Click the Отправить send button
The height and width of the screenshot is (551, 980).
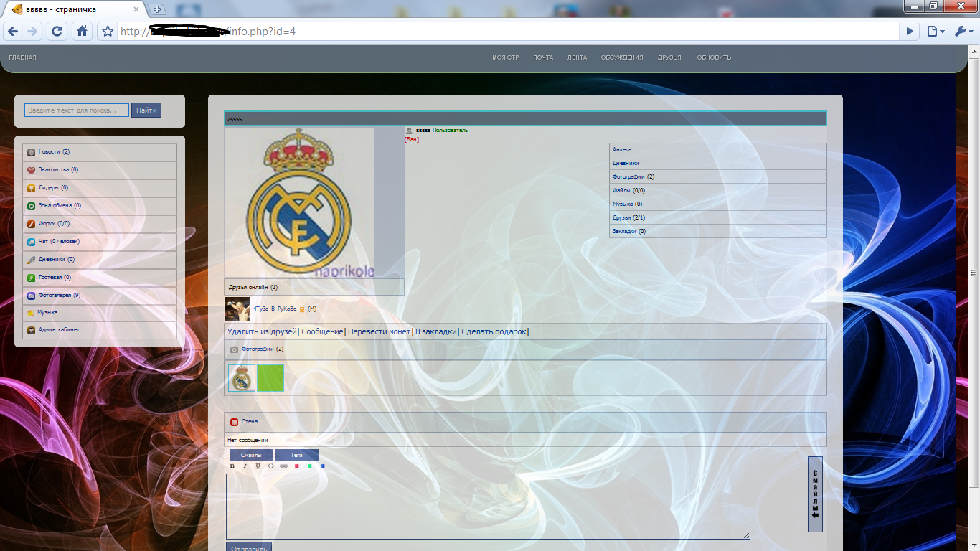point(249,547)
